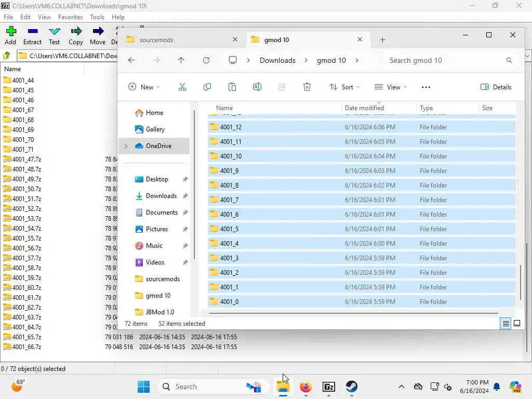Click the Name column header in 7-Zip
Screen dimensions: 532x399
pos(12,69)
